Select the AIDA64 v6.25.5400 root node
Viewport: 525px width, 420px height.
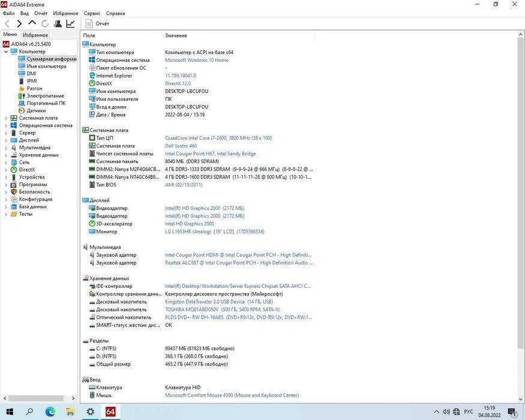click(31, 44)
